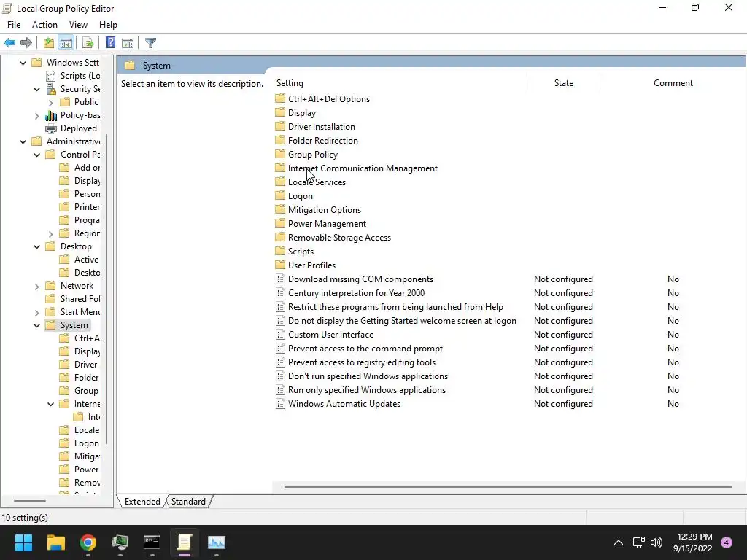Click the Export List toolbar icon
The height and width of the screenshot is (560, 747).
(88, 43)
